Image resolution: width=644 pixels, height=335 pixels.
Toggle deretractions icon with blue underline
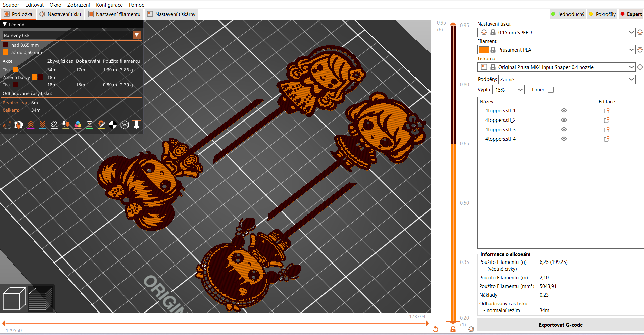coord(42,125)
